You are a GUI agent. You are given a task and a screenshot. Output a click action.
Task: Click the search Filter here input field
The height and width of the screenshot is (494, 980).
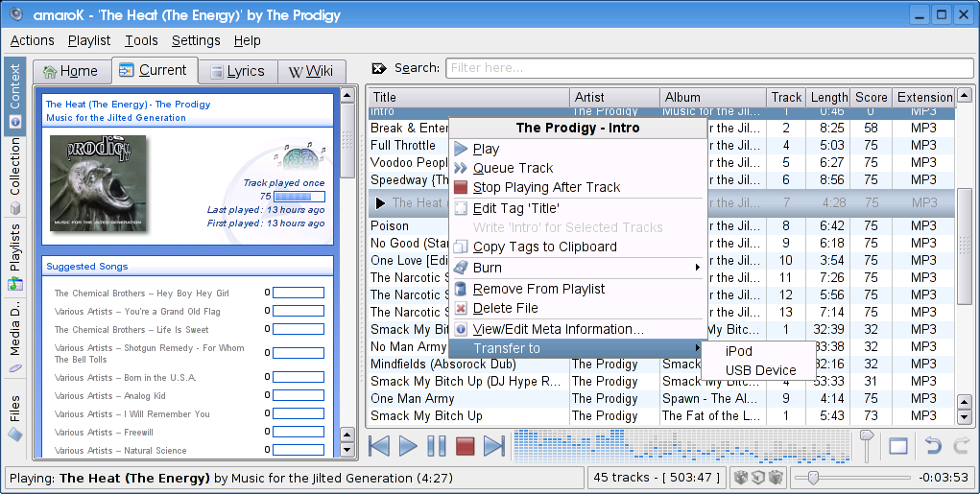(709, 68)
